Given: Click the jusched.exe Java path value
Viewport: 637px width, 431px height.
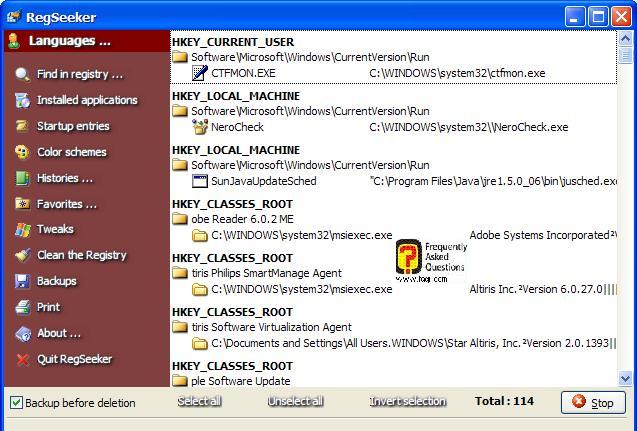Looking at the screenshot, I should point(493,181).
